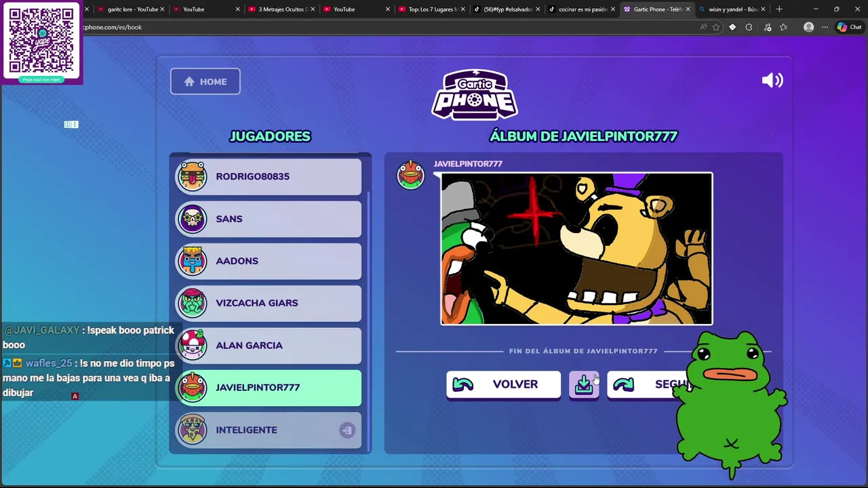868x488 pixels.
Task: Click the @JAVI_GALAXY chat username
Action: (x=42, y=330)
